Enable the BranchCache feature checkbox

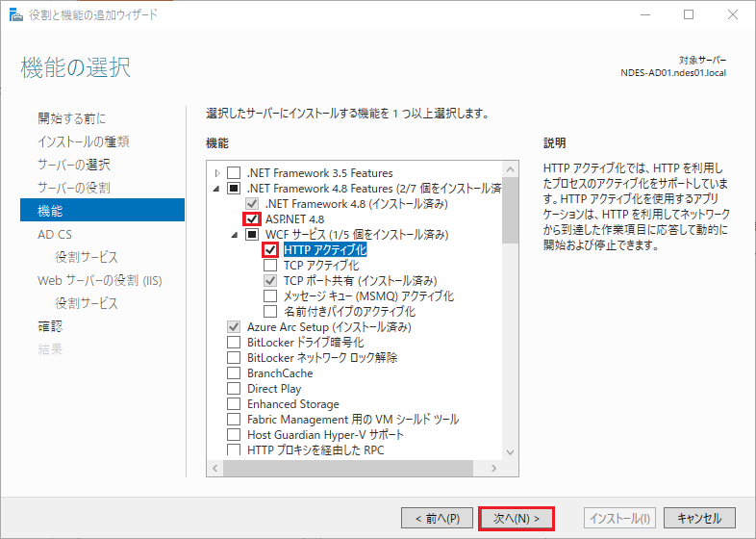(x=234, y=373)
